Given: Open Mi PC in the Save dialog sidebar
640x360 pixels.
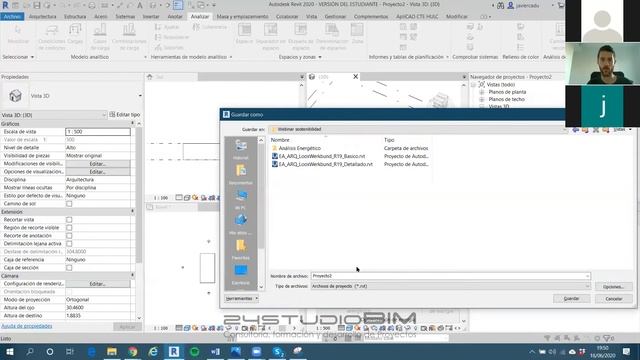Looking at the screenshot, I should pos(241,199).
